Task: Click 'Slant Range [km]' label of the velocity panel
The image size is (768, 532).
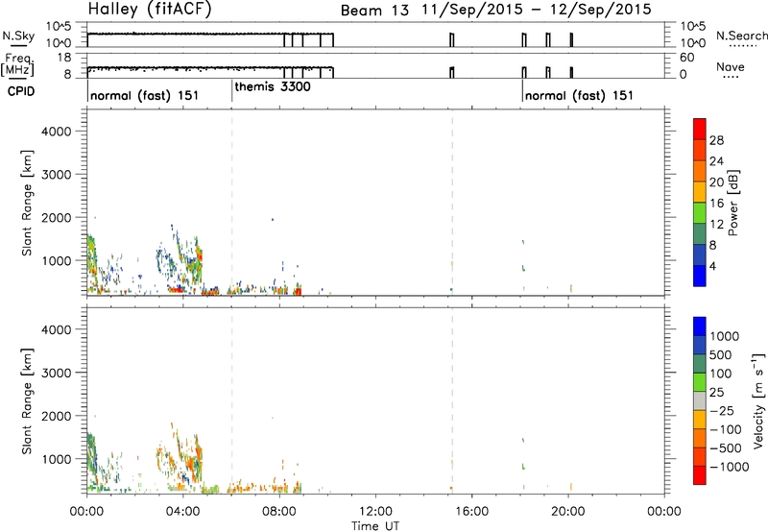Action: (x=27, y=401)
